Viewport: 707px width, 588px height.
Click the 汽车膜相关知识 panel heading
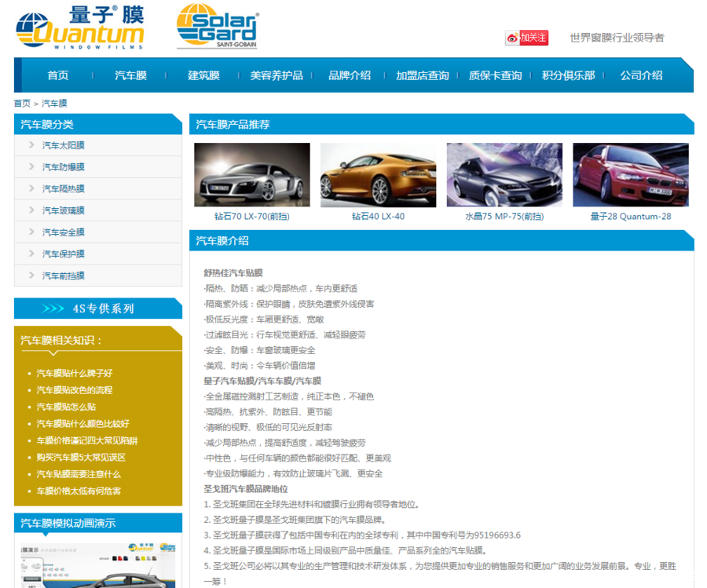61,340
